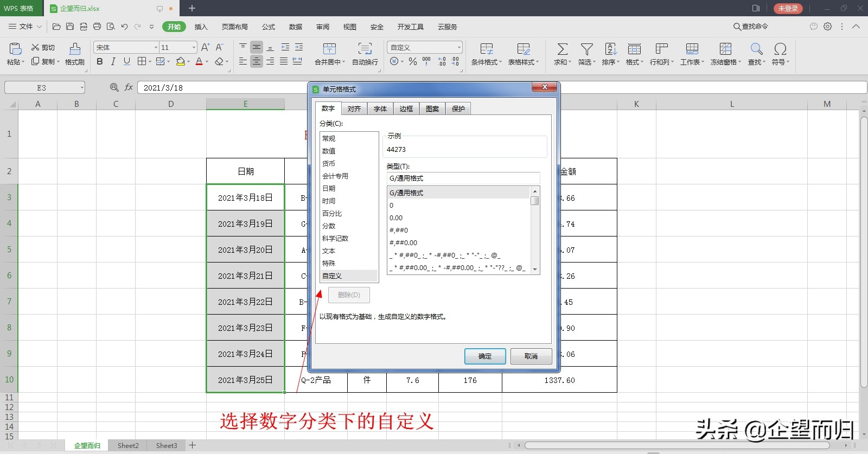Open the 文件 menu

pos(25,27)
